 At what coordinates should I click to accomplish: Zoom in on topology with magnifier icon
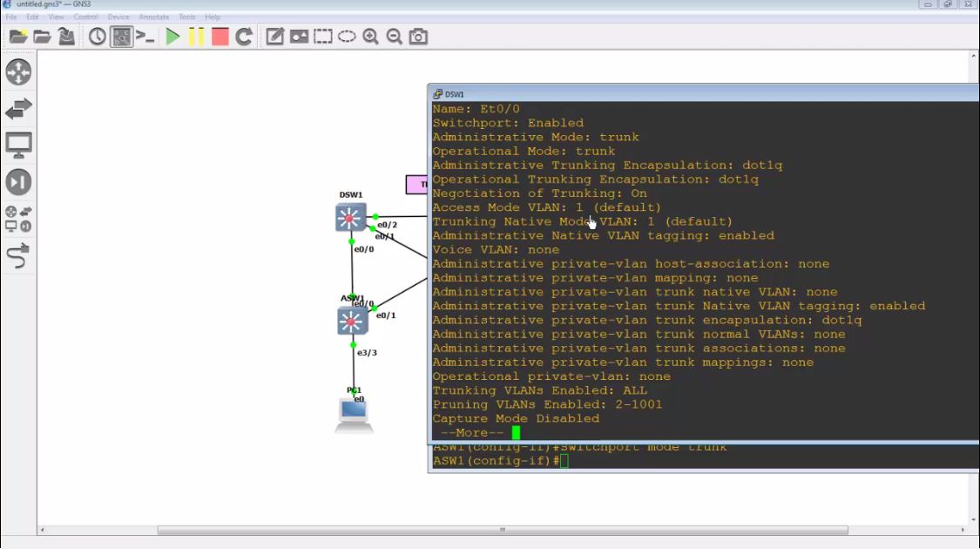pos(370,37)
